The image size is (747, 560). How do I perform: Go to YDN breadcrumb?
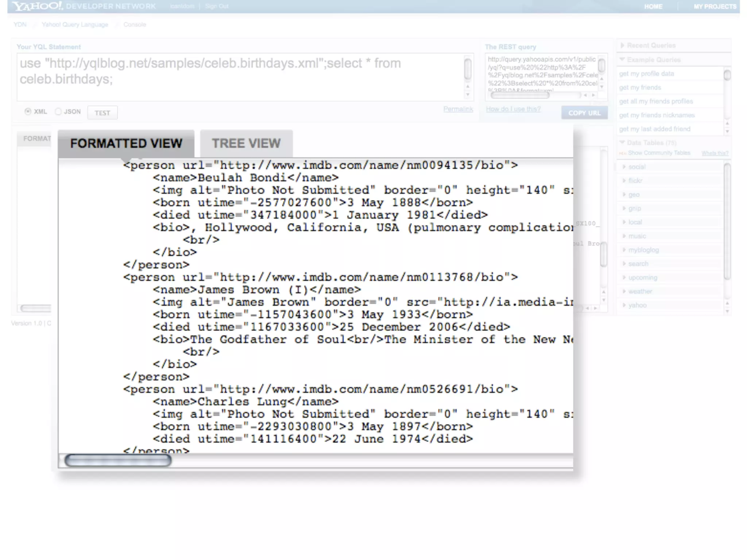(20, 24)
